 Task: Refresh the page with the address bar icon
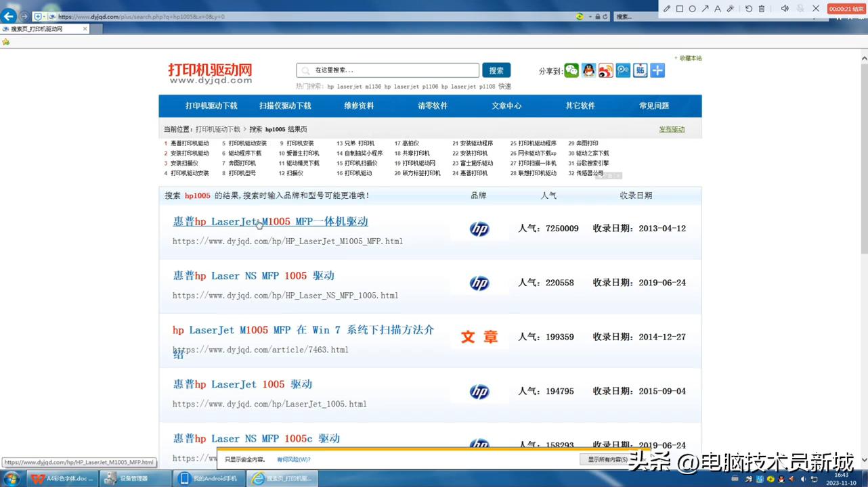(605, 16)
